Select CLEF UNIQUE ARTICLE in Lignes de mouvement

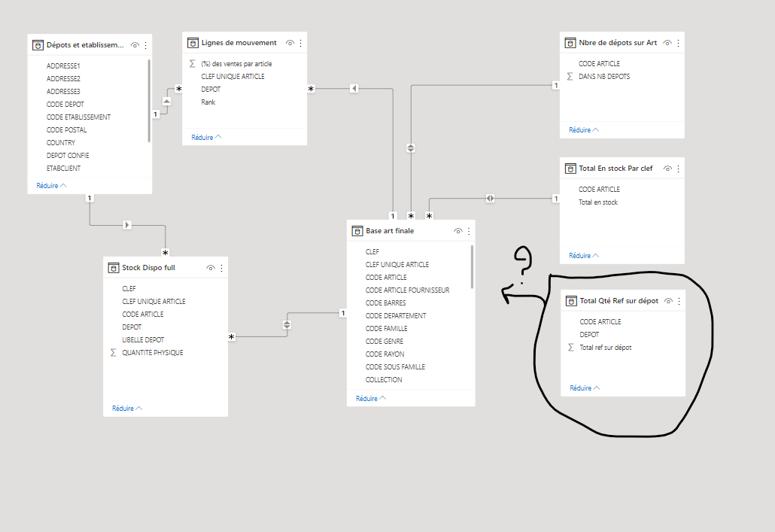point(232,77)
